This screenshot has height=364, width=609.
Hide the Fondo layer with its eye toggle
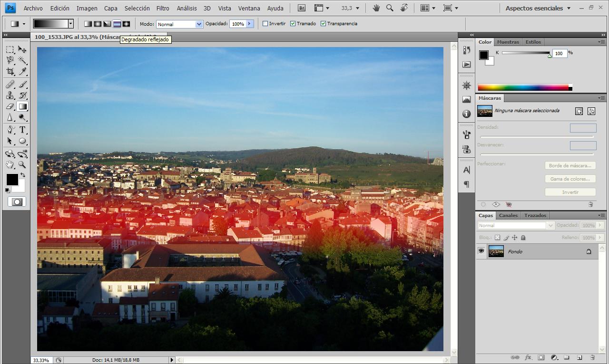point(481,251)
